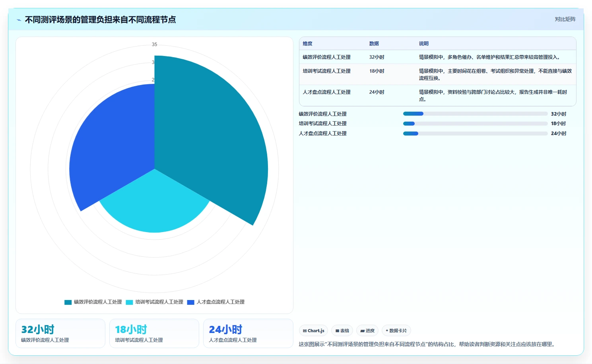
Task: Toggle 人才盘点流程人工处理 legend swatch
Action: (x=191, y=302)
